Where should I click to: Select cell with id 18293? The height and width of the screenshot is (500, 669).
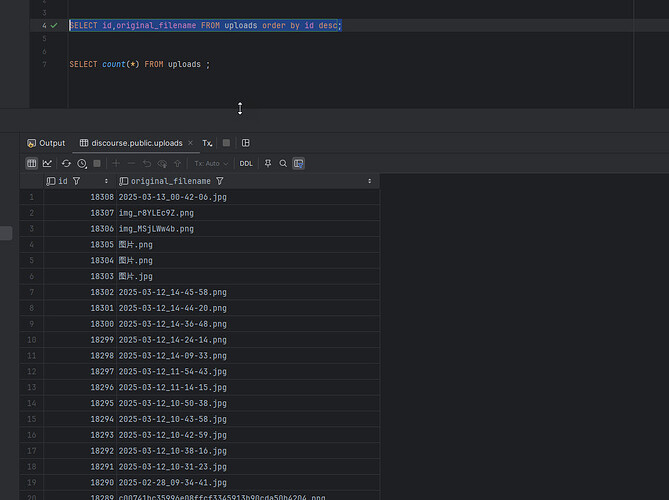(80, 435)
